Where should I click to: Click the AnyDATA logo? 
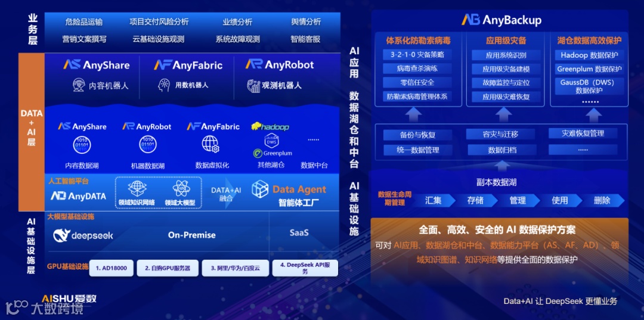[78, 196]
